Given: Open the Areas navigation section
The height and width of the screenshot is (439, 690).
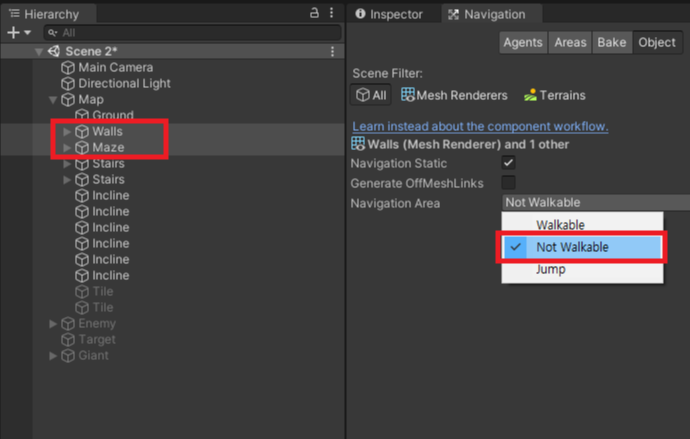Looking at the screenshot, I should [570, 42].
